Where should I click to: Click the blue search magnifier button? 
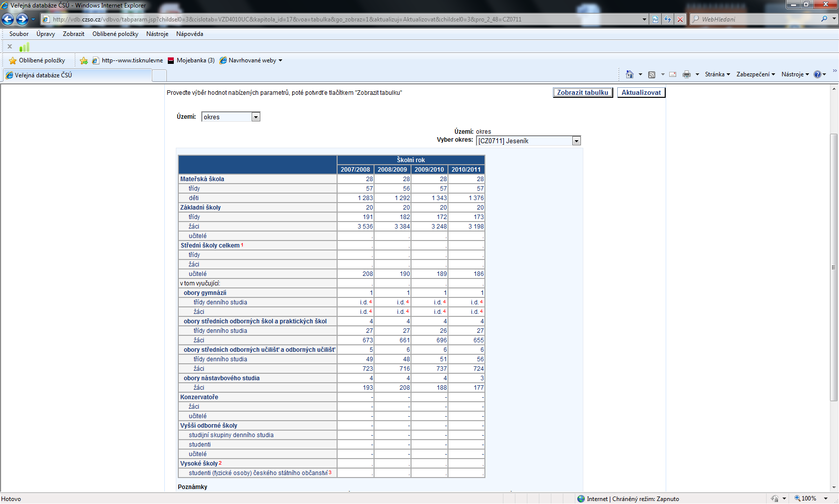tap(824, 19)
